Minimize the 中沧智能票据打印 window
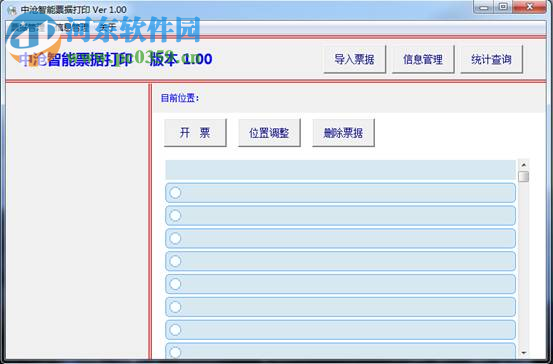The image size is (553, 364). pos(484,7)
